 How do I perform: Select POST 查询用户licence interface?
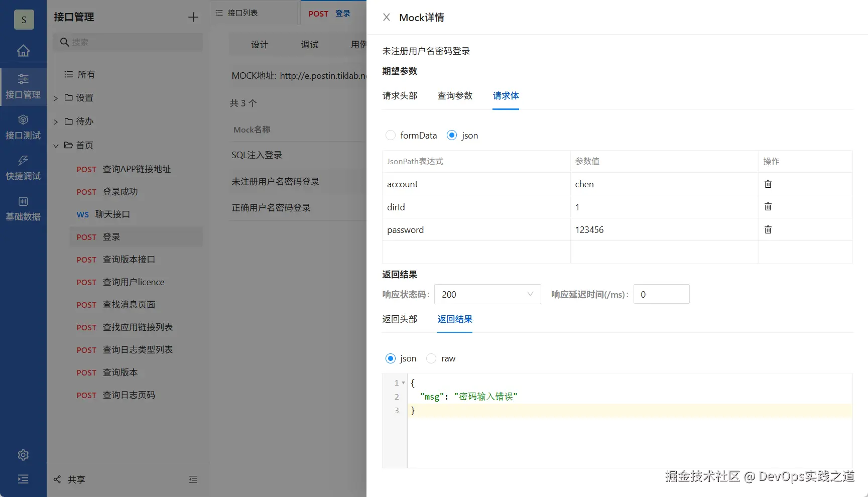(136, 282)
